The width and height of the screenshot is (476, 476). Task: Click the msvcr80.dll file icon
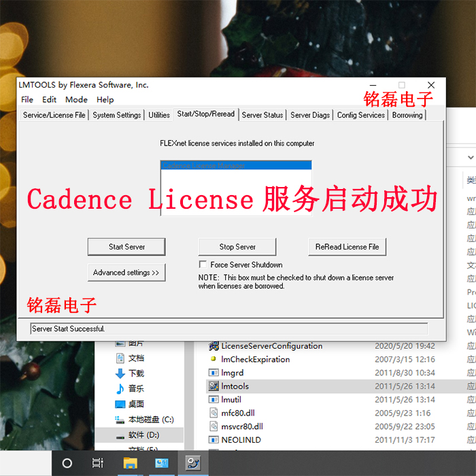[214, 426]
